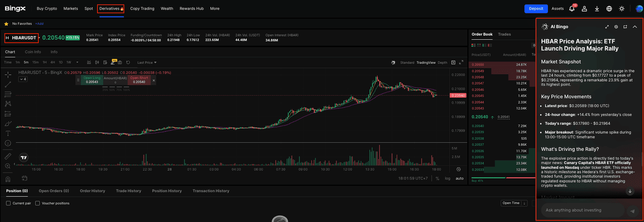Viewport: 644px width, 222px height.
Task: Open the notifications bell
Action: point(572,9)
